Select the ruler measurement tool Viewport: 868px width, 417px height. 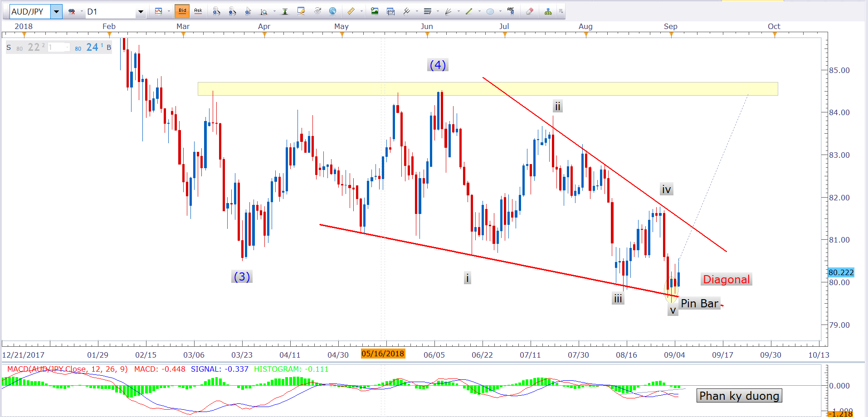pyautogui.click(x=351, y=11)
